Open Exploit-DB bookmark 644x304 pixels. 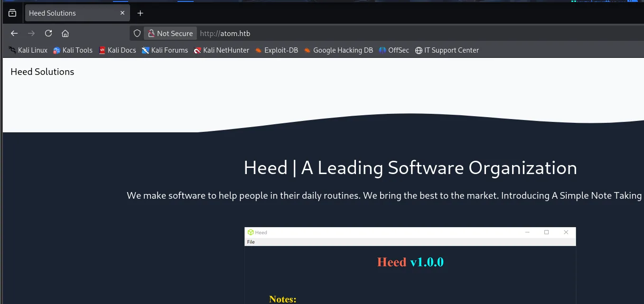coord(276,50)
